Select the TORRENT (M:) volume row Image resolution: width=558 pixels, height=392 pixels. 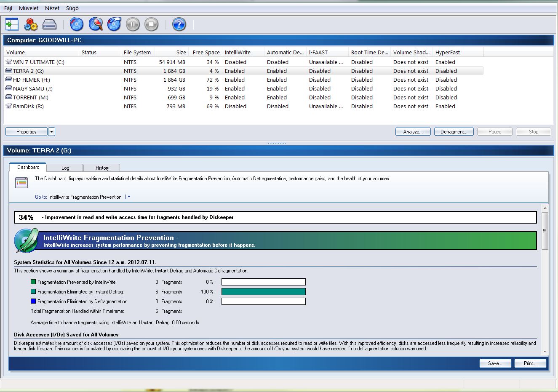click(x=243, y=97)
